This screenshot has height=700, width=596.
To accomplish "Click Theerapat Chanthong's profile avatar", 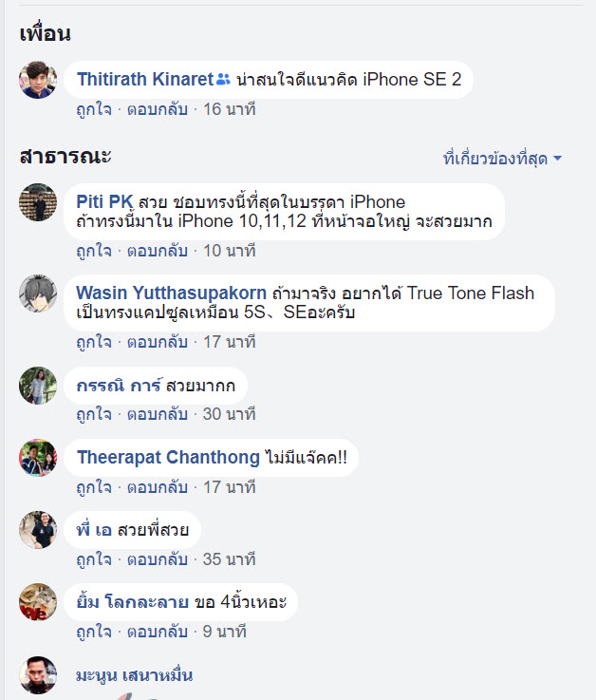I will coord(38,458).
